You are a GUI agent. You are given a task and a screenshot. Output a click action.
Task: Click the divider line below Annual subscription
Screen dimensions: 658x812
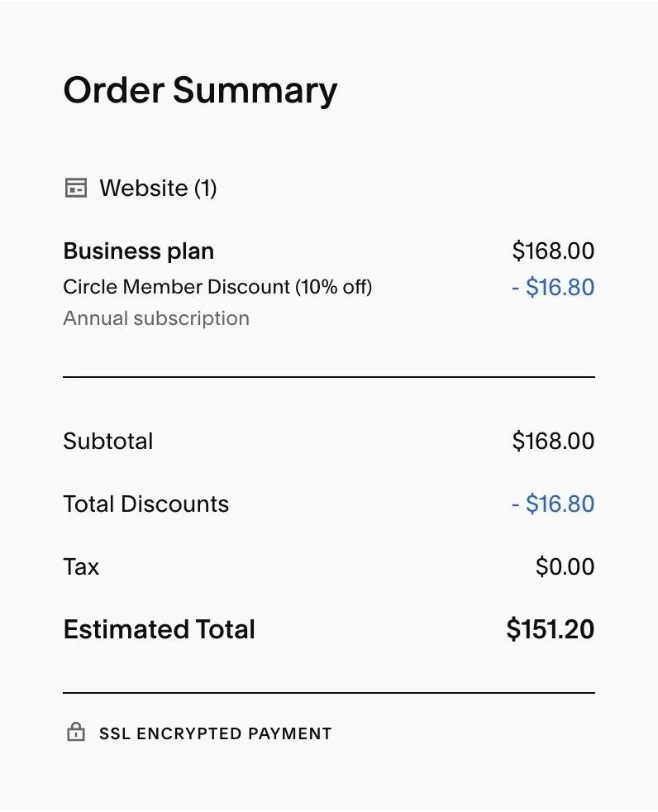(329, 377)
